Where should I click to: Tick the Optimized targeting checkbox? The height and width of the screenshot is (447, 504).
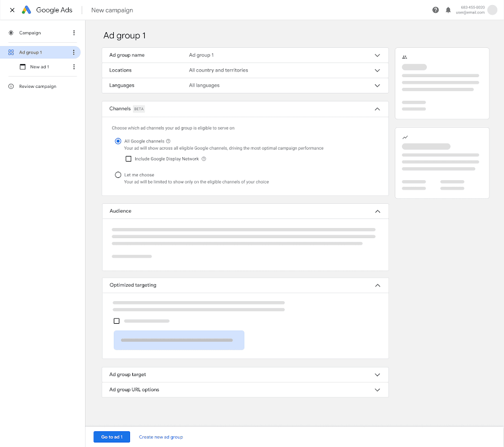[117, 321]
